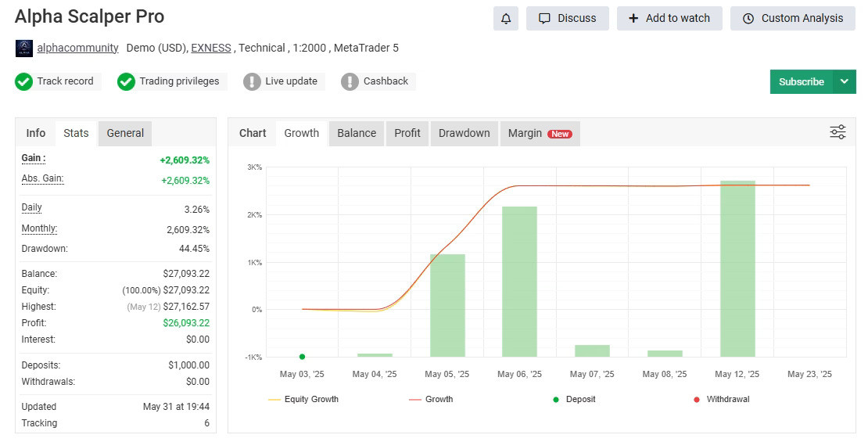Select the General stats tab

tap(125, 133)
